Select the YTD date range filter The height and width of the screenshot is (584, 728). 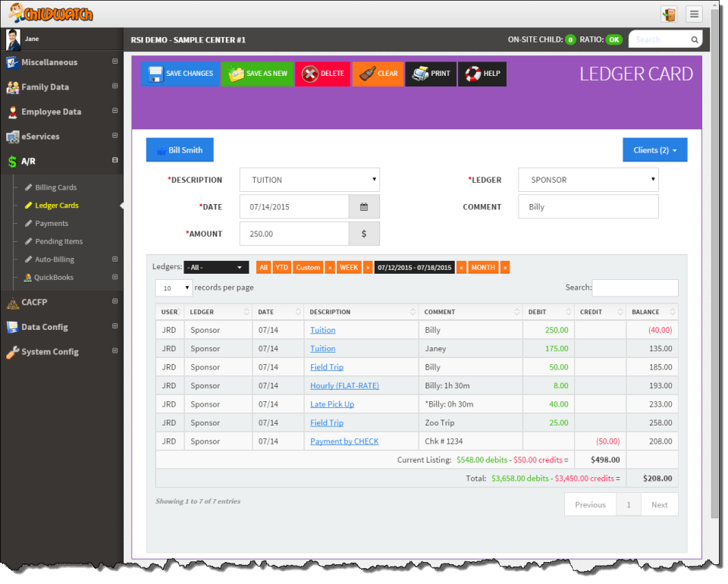click(282, 268)
